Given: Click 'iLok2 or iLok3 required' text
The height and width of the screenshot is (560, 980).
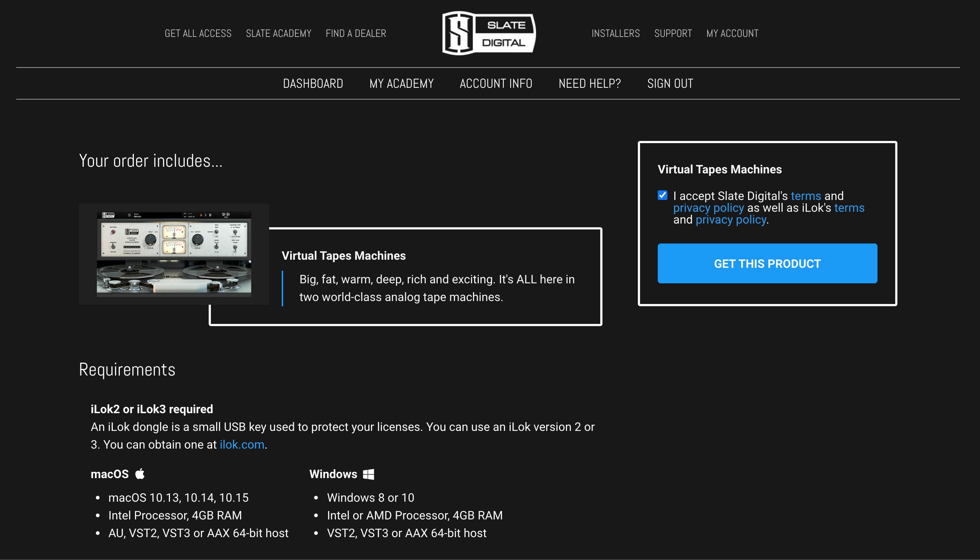Looking at the screenshot, I should tap(152, 409).
